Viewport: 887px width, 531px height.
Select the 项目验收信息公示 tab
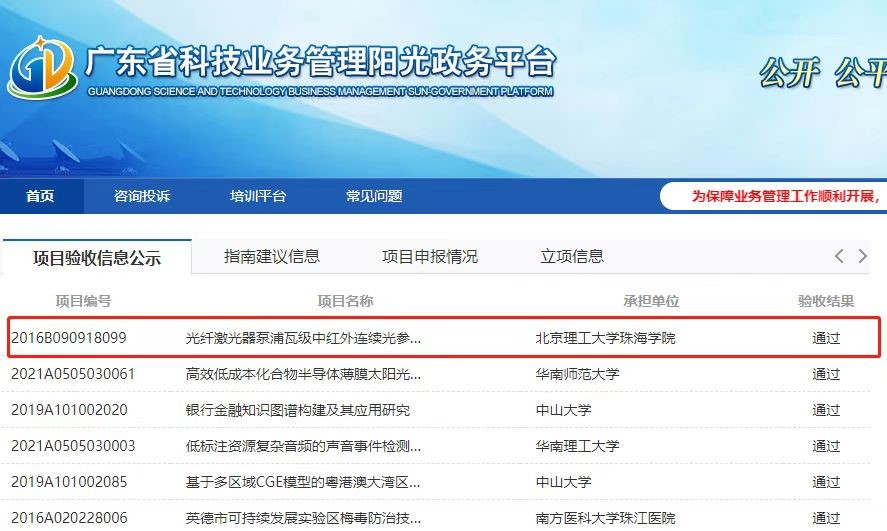(x=97, y=258)
